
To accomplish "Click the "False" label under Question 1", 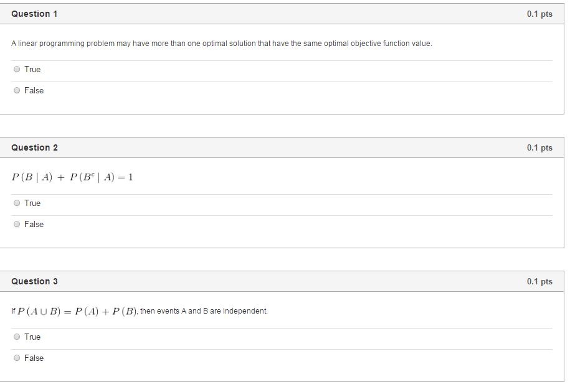I will coord(34,91).
